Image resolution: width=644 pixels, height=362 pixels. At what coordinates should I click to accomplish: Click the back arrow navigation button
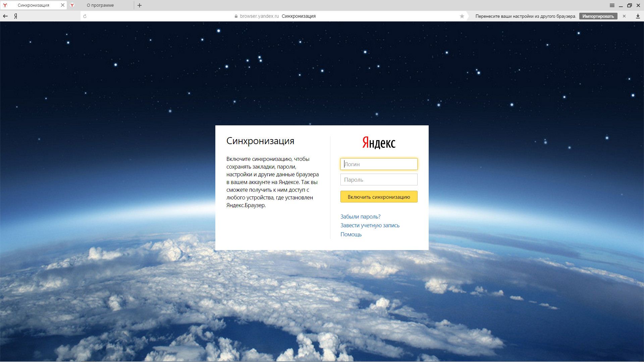[5, 16]
